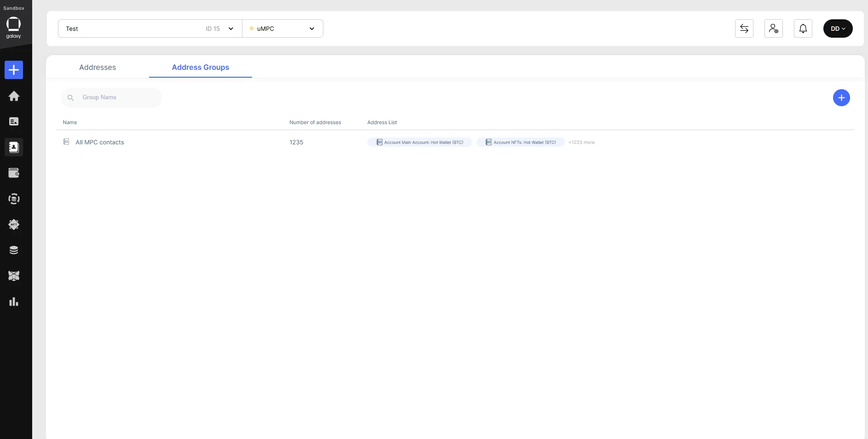Open the NFT badge icon in sidebar

pyautogui.click(x=14, y=224)
